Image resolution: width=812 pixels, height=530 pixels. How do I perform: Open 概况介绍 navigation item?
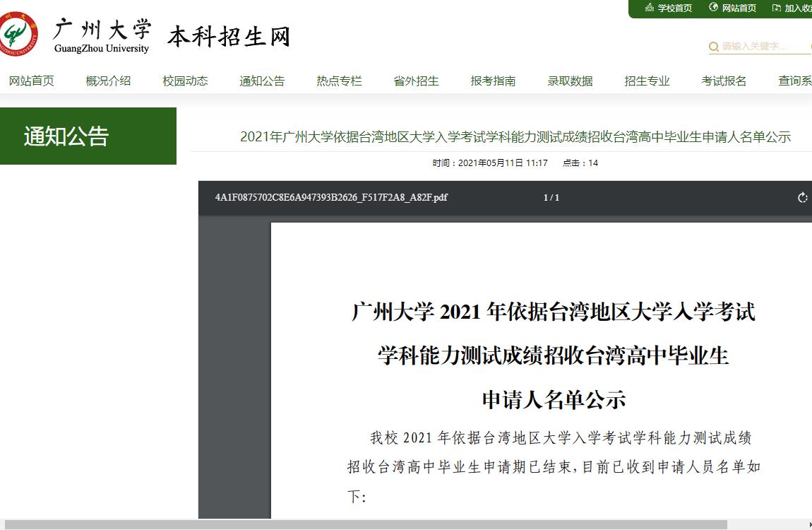point(108,81)
